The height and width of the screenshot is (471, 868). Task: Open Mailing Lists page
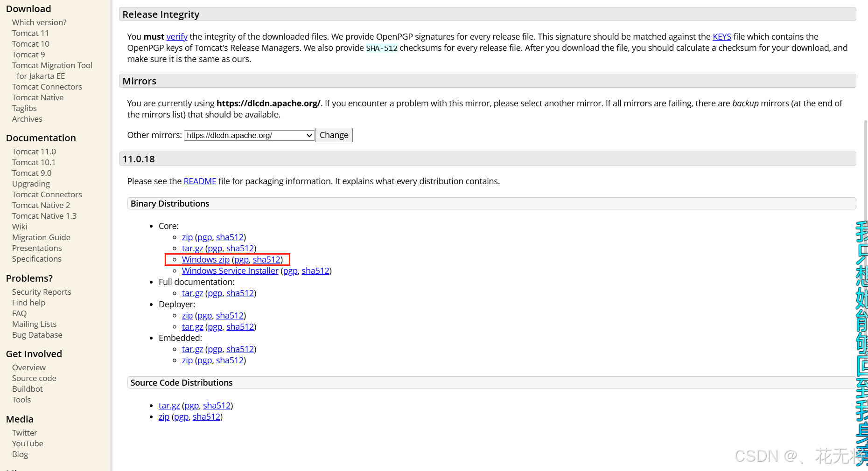click(x=34, y=324)
